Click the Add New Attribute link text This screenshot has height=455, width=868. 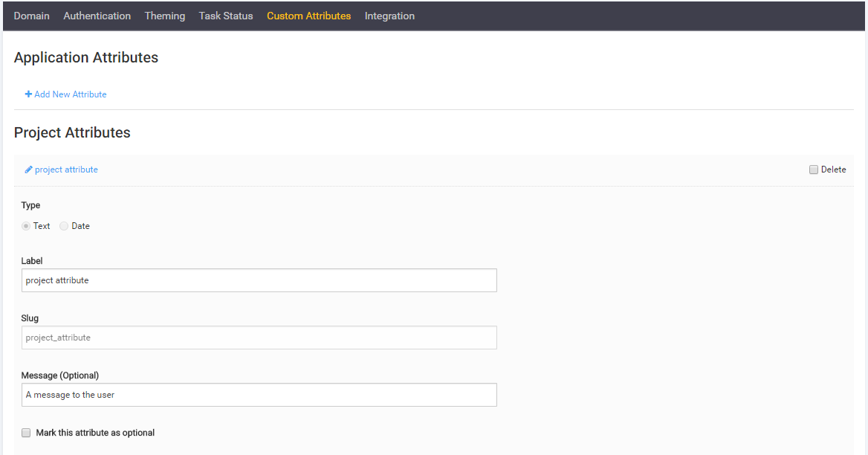click(71, 94)
